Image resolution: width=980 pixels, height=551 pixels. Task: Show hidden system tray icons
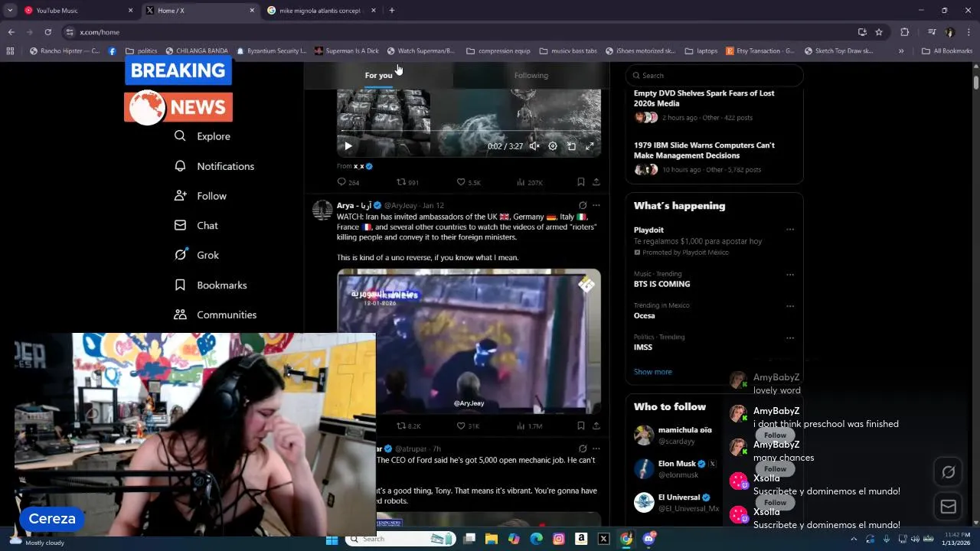tap(855, 539)
